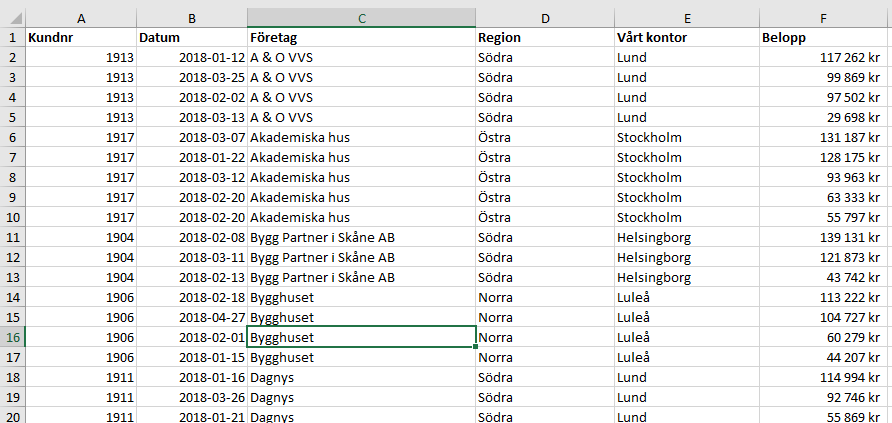Select the Helsingborg cell in row 11

[687, 237]
